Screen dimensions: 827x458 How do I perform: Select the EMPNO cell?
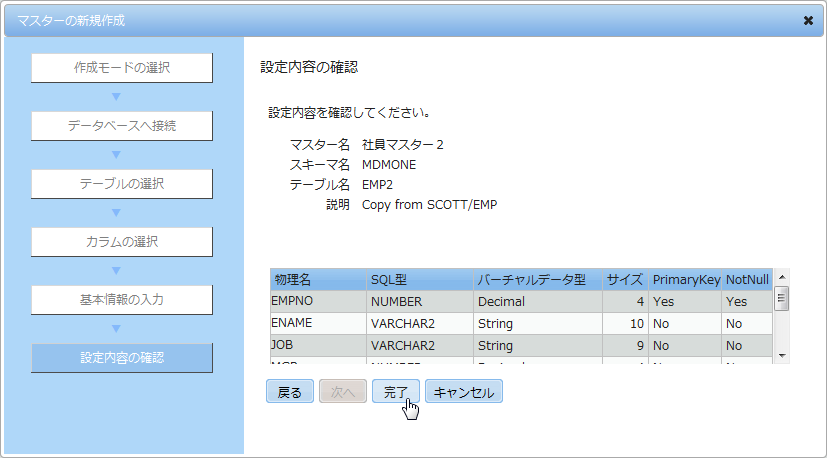coord(318,301)
